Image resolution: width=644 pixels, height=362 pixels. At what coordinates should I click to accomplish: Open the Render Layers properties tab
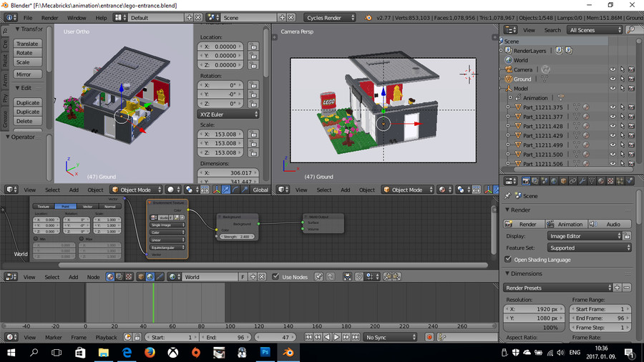pos(535,181)
